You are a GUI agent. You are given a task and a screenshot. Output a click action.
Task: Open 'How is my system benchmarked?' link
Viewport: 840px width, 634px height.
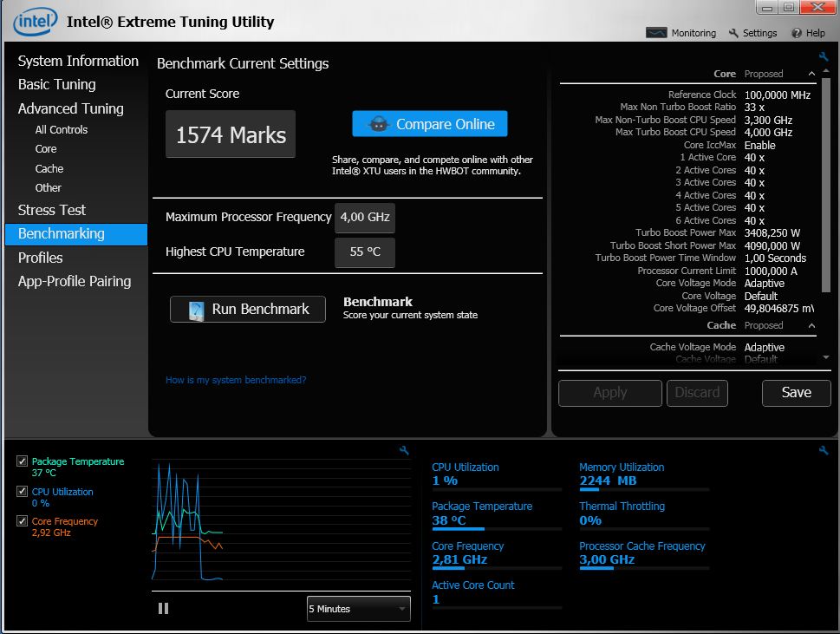click(x=236, y=380)
